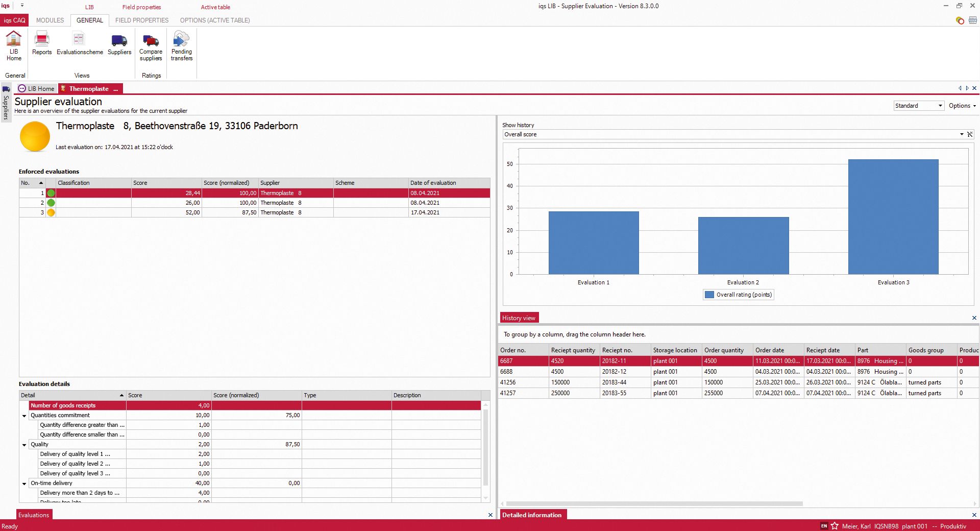Click the EN language indicator
This screenshot has height=531, width=980.
[824, 526]
